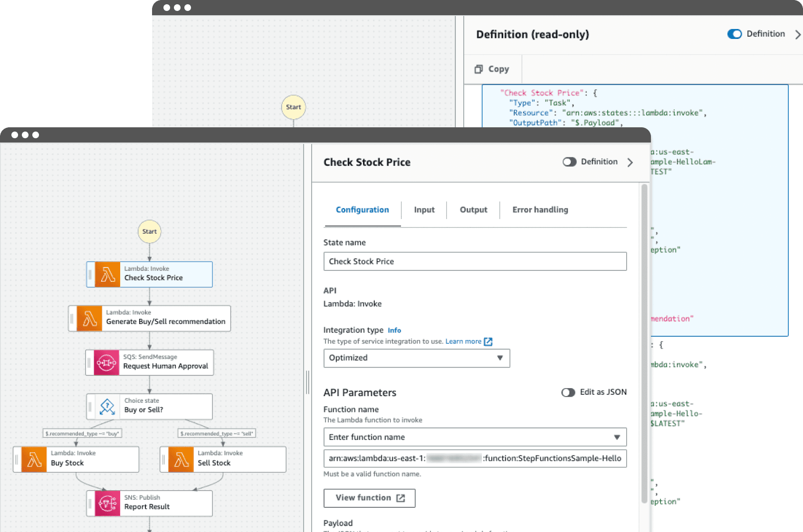Image resolution: width=803 pixels, height=532 pixels.
Task: Toggle Edit as JSON switch
Action: [568, 392]
